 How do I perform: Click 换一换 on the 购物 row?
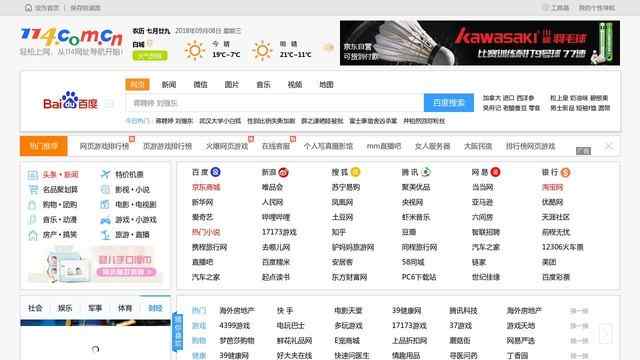[579, 340]
